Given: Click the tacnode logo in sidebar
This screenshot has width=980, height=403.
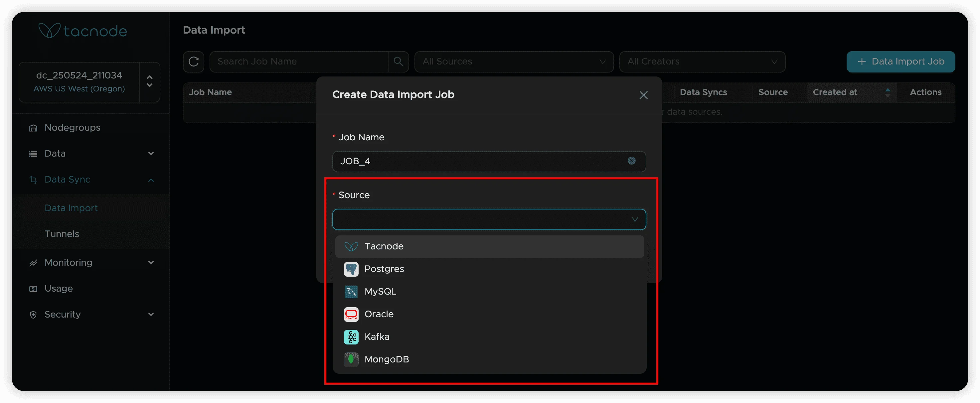Looking at the screenshot, I should tap(82, 31).
